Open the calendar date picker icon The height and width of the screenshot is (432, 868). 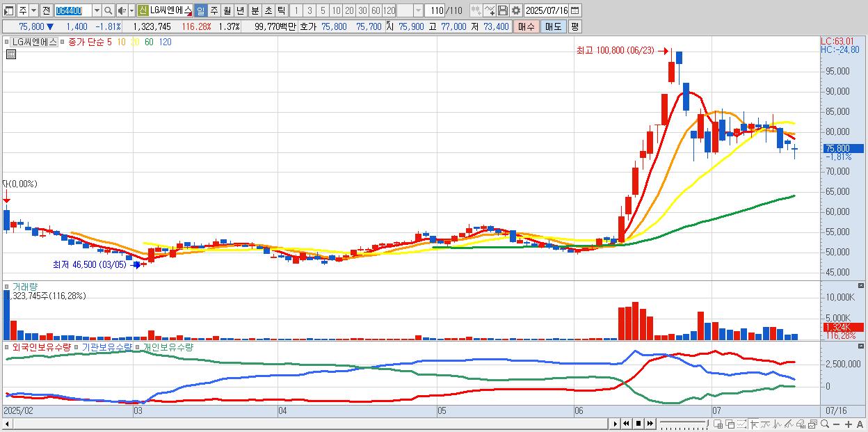(x=575, y=10)
